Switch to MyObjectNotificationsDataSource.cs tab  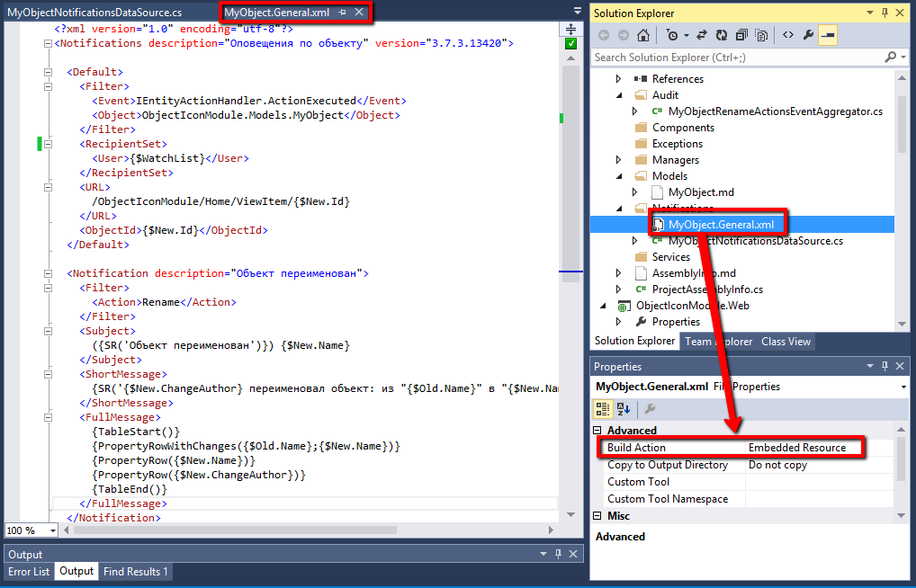pyautogui.click(x=94, y=13)
